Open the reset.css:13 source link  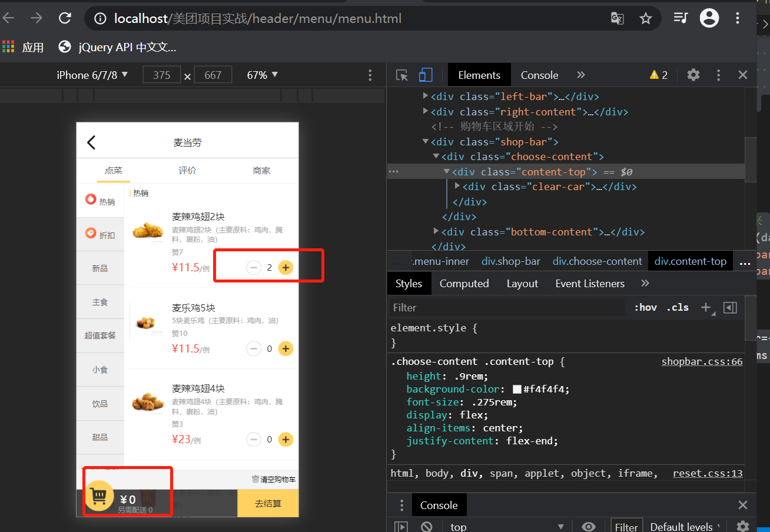click(708, 473)
